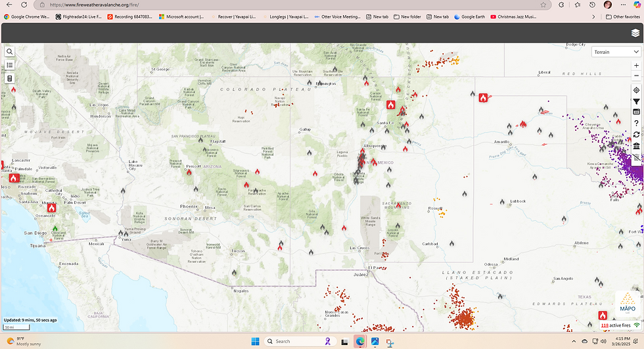The width and height of the screenshot is (644, 349).
Task: Open the MAPO logo link
Action: pos(627,304)
